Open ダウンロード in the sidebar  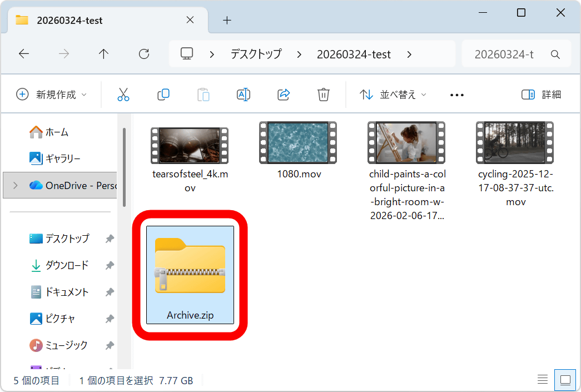coord(59,265)
